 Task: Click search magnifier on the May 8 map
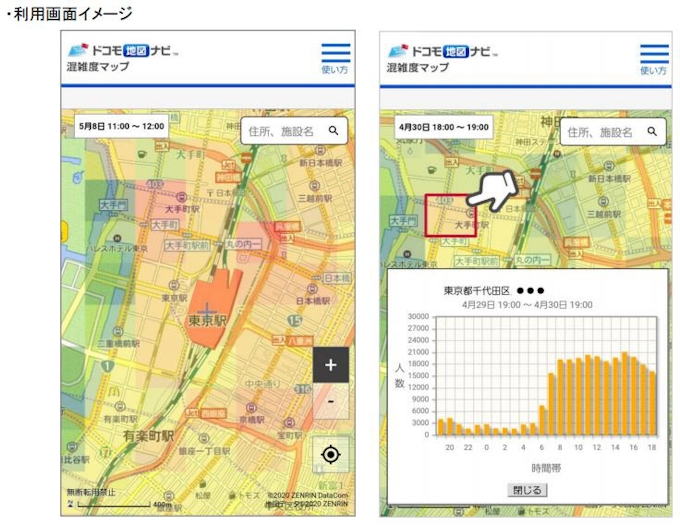[x=333, y=131]
